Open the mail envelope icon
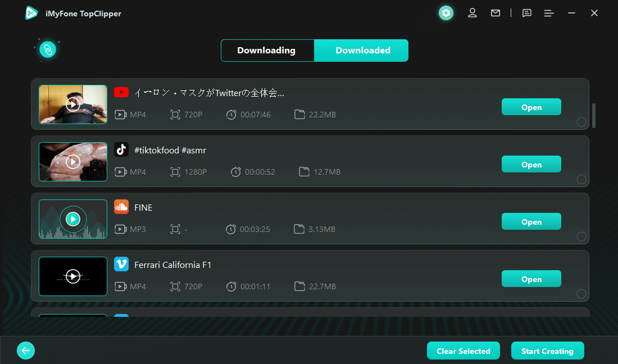This screenshot has width=618, height=364. [496, 13]
